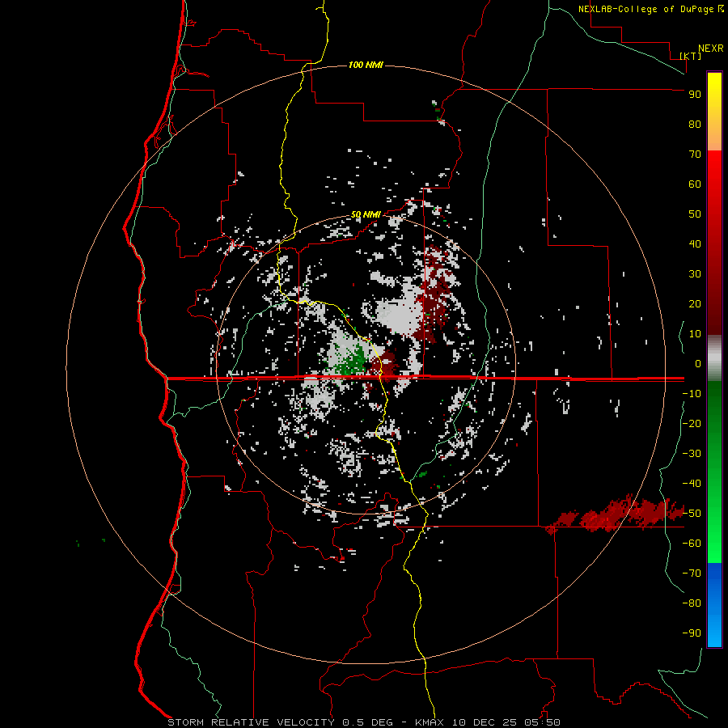Click the 100 NMI range ring label
The width and height of the screenshot is (728, 728).
[366, 65]
